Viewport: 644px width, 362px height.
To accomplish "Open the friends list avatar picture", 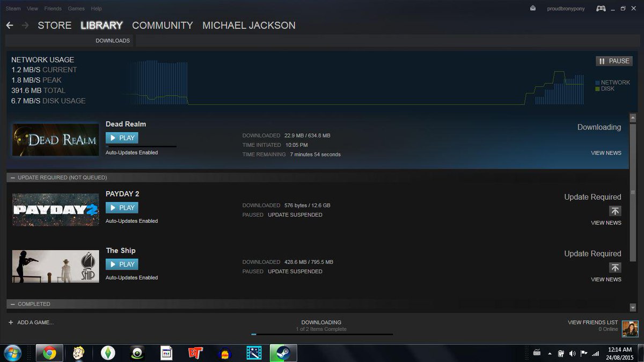I will (x=630, y=329).
